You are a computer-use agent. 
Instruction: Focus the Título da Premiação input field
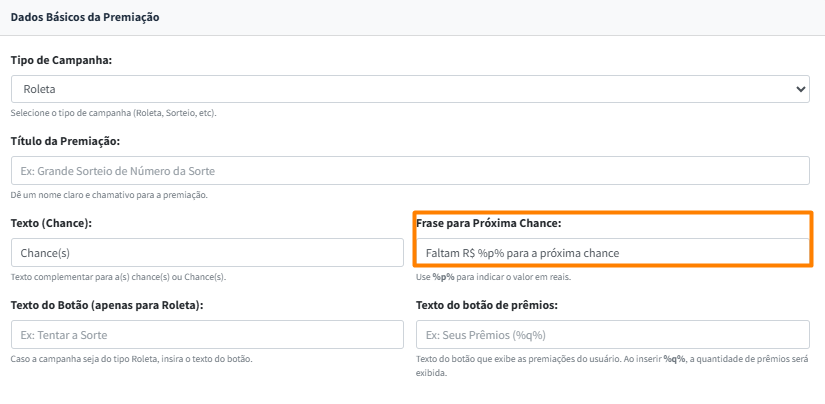(x=410, y=171)
